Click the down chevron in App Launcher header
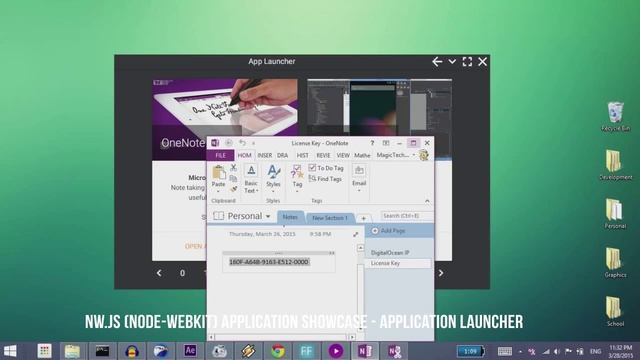Viewport: 640px width, 360px height. click(x=452, y=62)
